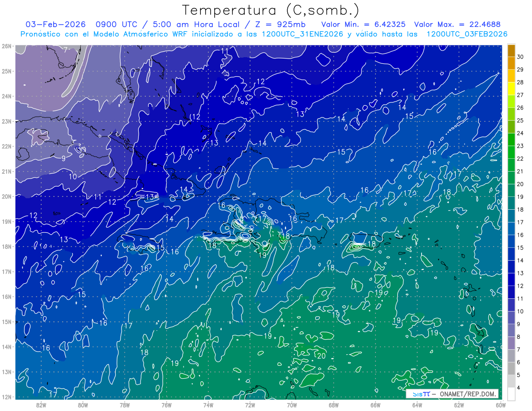This screenshot has width=532, height=411.
Task: Click the latitude axis label '22N'
Action: click(6, 146)
